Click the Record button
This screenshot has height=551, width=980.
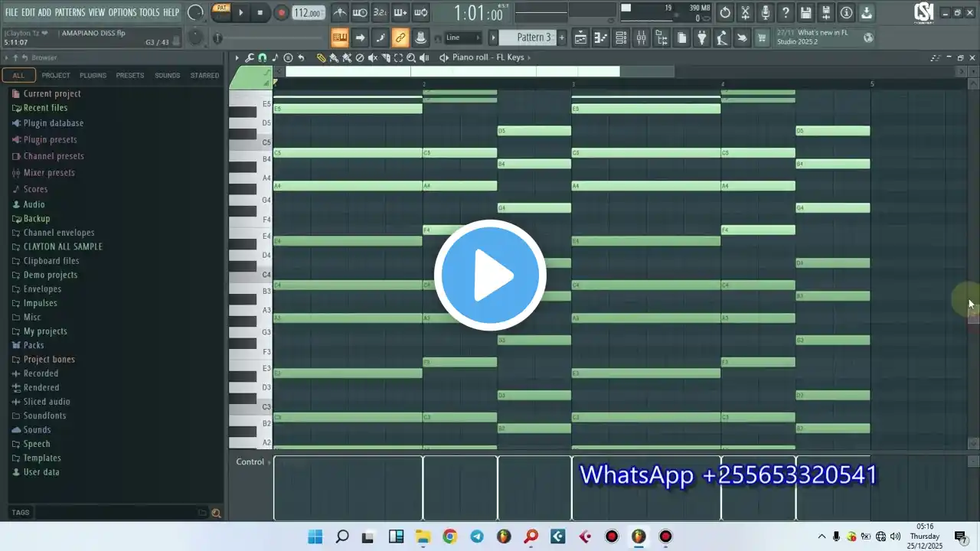(x=281, y=12)
